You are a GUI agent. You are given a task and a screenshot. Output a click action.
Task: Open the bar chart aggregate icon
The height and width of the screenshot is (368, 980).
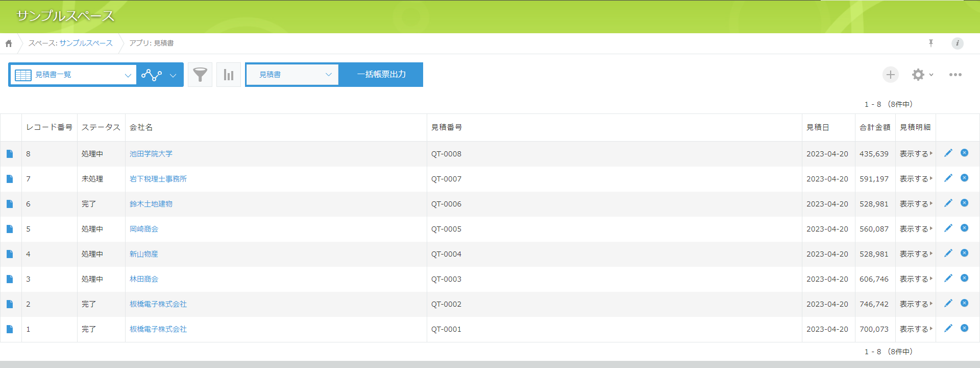(x=229, y=75)
